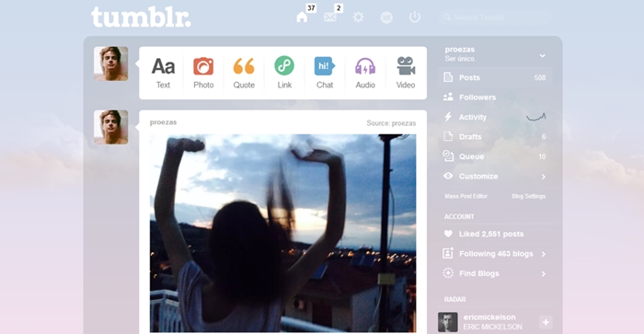Open the ericmickelson blog name
This screenshot has height=334, width=644.
[489, 317]
